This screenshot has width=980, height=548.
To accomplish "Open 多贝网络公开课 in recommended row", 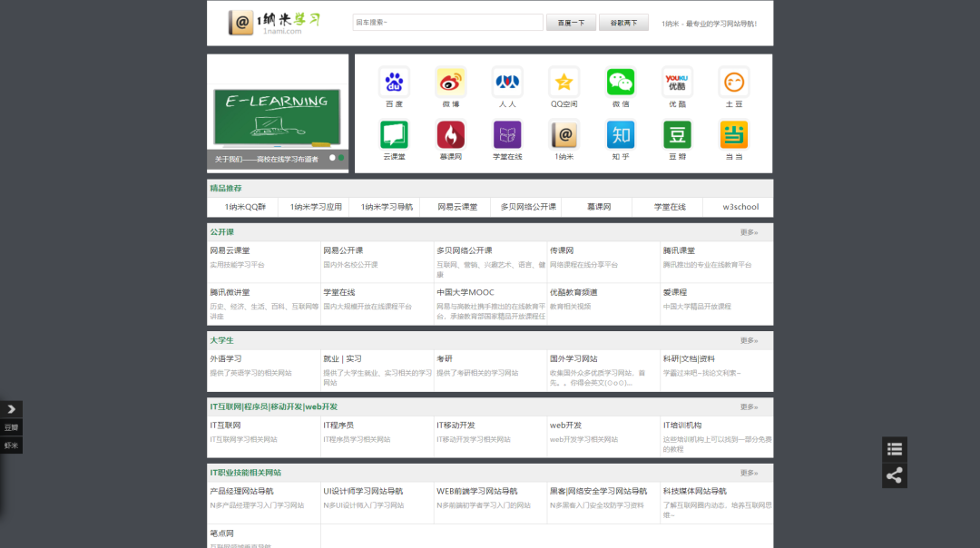I will pos(528,207).
